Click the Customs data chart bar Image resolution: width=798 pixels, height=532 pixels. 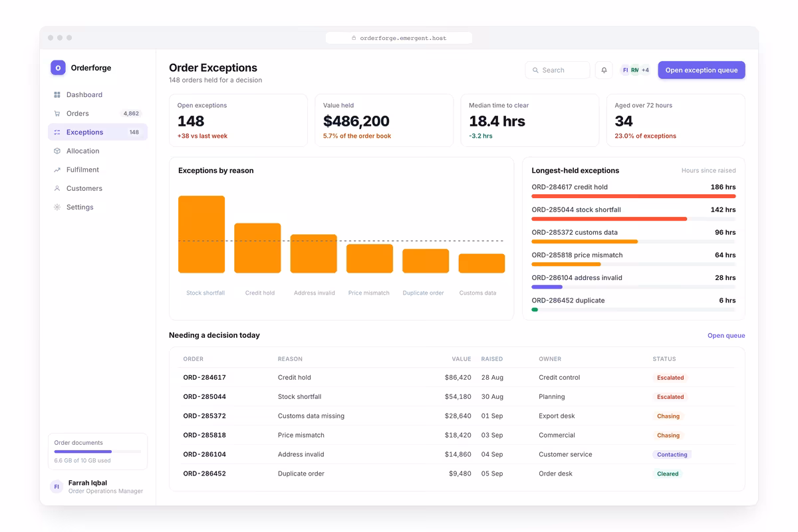481,263
